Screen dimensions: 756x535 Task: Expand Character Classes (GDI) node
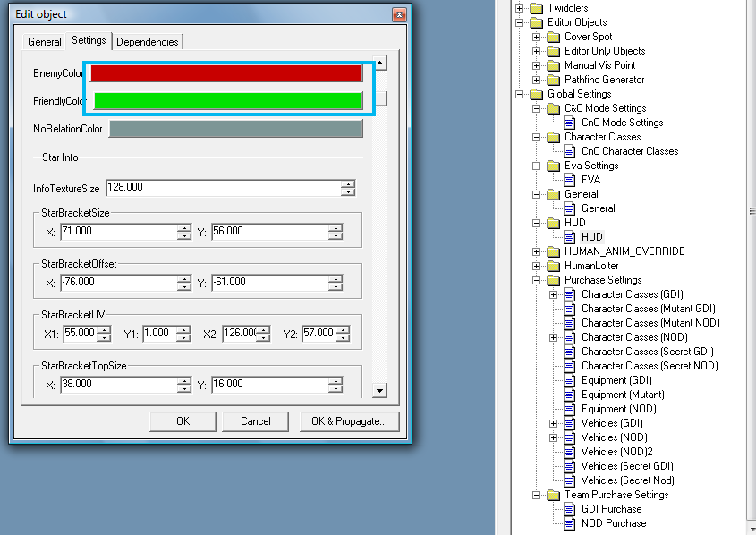554,294
